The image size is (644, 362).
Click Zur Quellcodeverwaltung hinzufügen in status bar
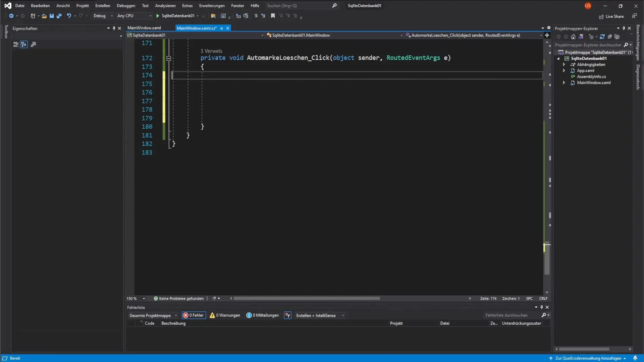click(588, 358)
